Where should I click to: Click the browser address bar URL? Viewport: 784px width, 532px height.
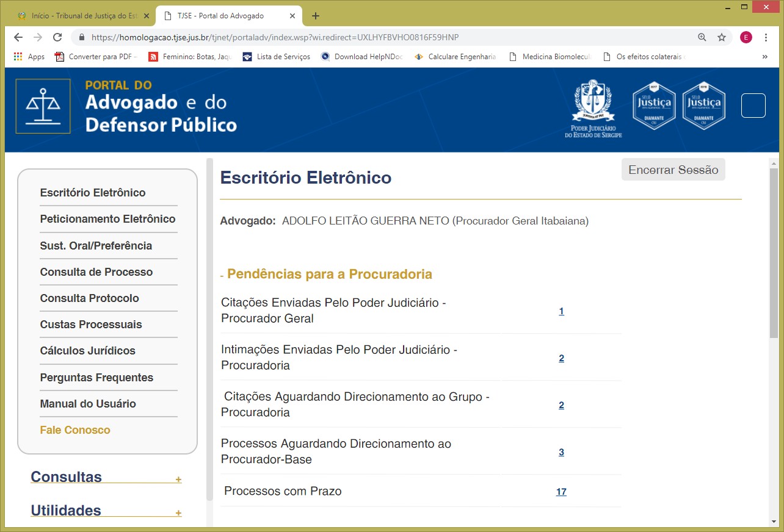(275, 37)
